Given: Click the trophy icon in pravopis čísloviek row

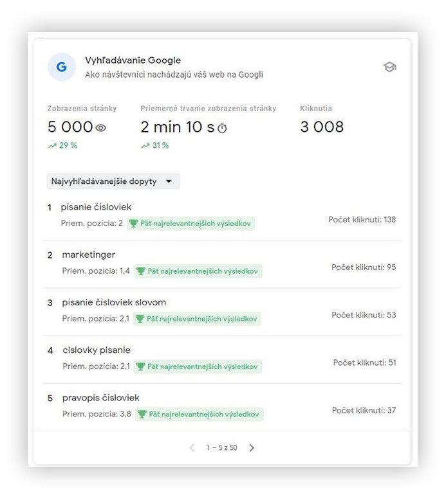Looking at the screenshot, I should click(x=142, y=414).
